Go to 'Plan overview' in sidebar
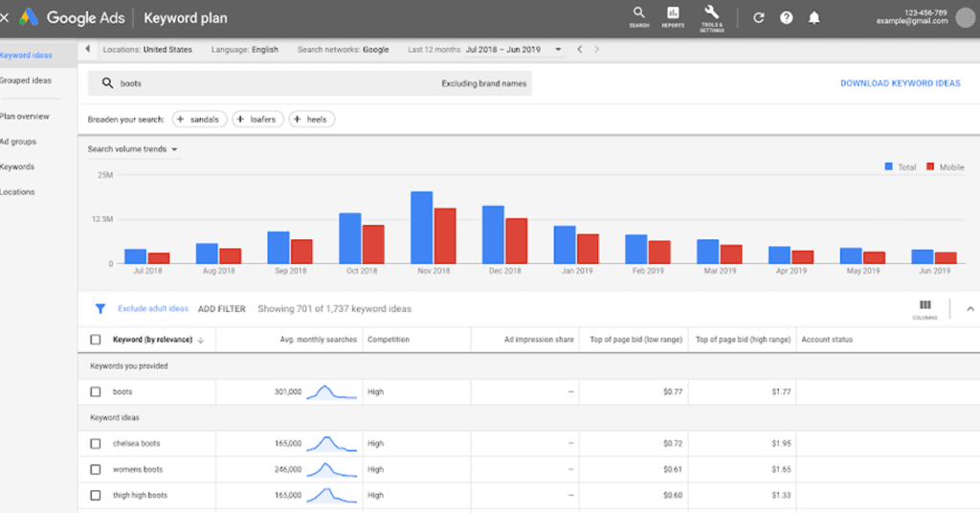980x513 pixels. click(x=25, y=117)
